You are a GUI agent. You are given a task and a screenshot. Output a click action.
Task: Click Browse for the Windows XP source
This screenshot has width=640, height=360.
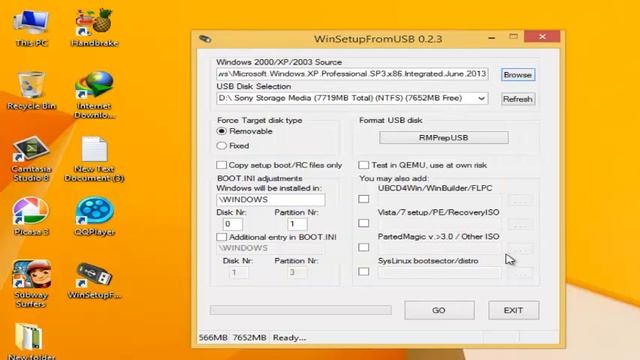(x=518, y=75)
